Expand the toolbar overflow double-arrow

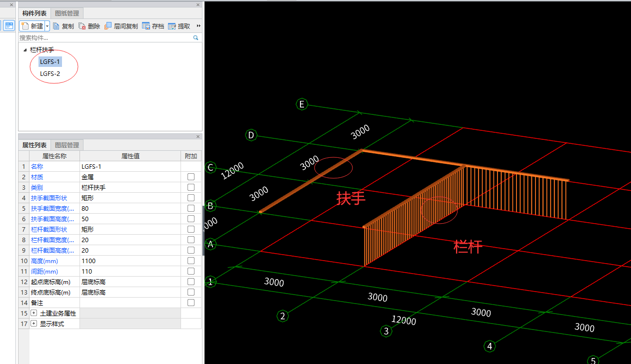(x=198, y=26)
